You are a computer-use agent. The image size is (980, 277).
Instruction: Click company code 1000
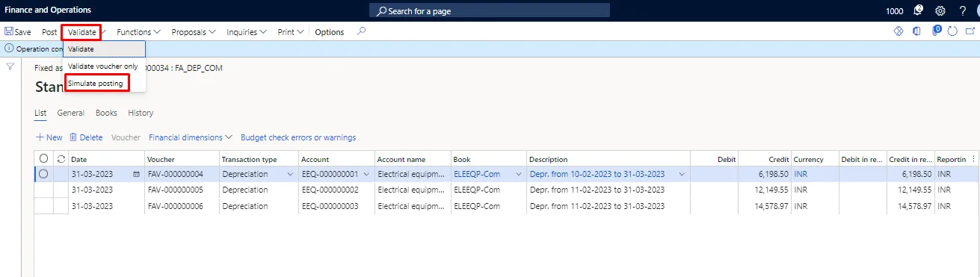click(894, 10)
